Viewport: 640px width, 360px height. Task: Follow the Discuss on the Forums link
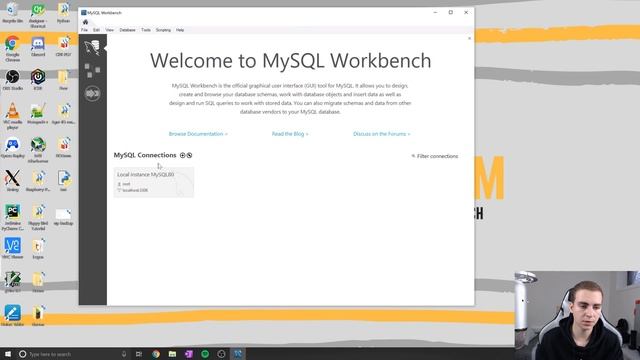382,134
